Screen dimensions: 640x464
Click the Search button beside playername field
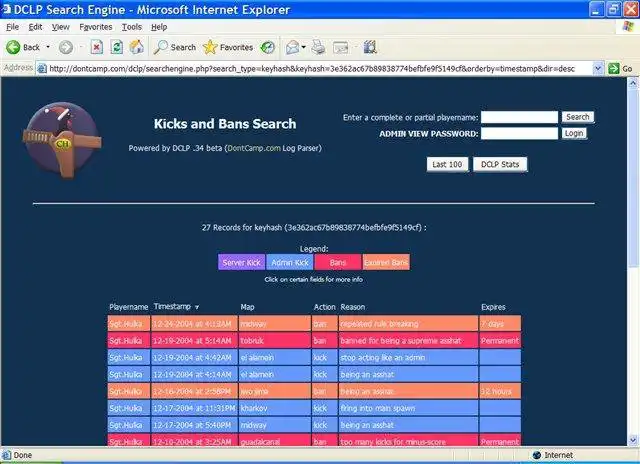click(578, 117)
